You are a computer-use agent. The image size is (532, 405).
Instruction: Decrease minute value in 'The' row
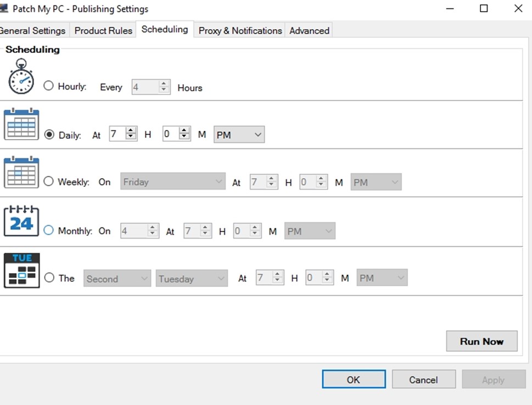coord(327,281)
